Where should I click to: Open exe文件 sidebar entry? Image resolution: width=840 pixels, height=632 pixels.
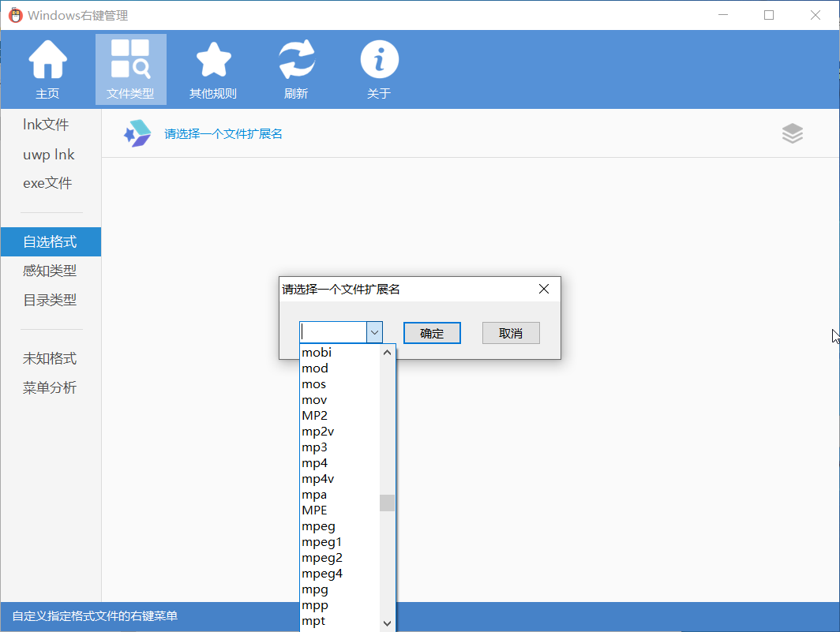(47, 183)
